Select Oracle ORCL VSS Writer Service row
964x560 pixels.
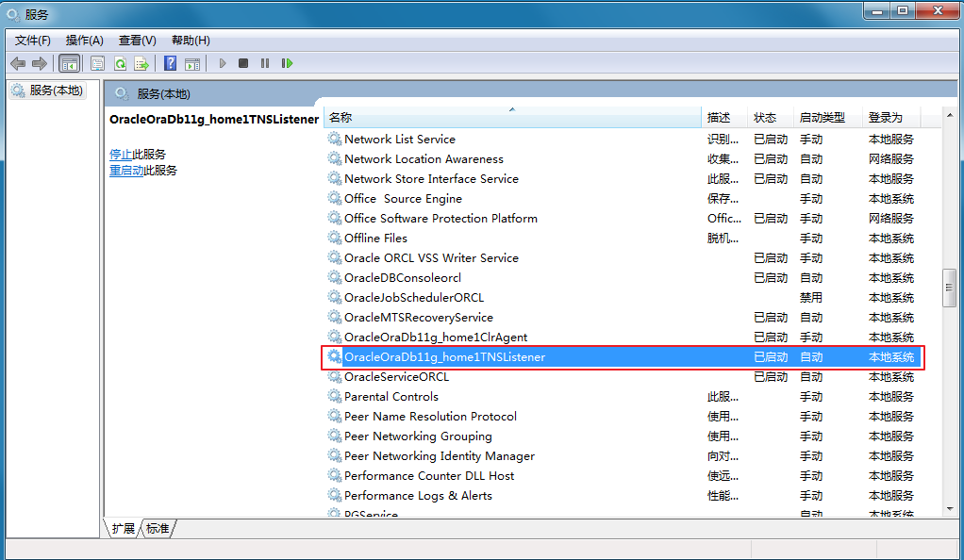click(623, 258)
